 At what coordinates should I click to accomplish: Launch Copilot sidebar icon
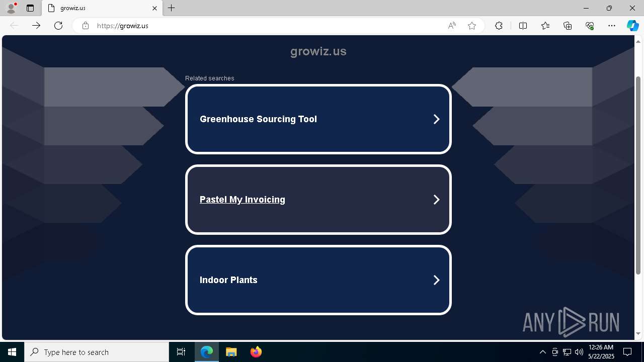coord(632,26)
